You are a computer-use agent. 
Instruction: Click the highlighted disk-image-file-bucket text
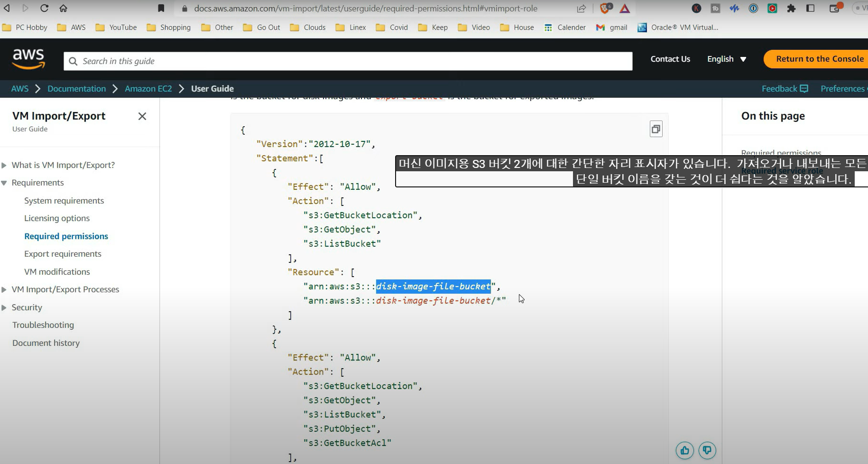click(x=434, y=286)
